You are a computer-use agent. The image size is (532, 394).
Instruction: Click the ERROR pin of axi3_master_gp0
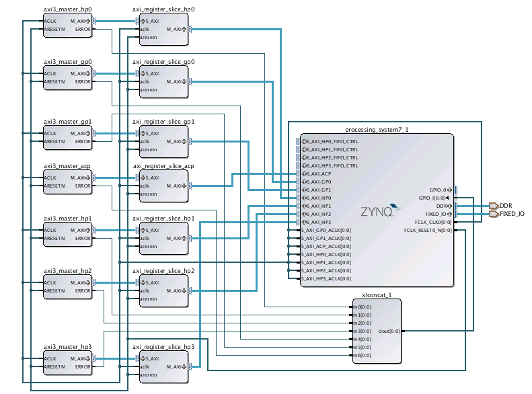click(83, 82)
